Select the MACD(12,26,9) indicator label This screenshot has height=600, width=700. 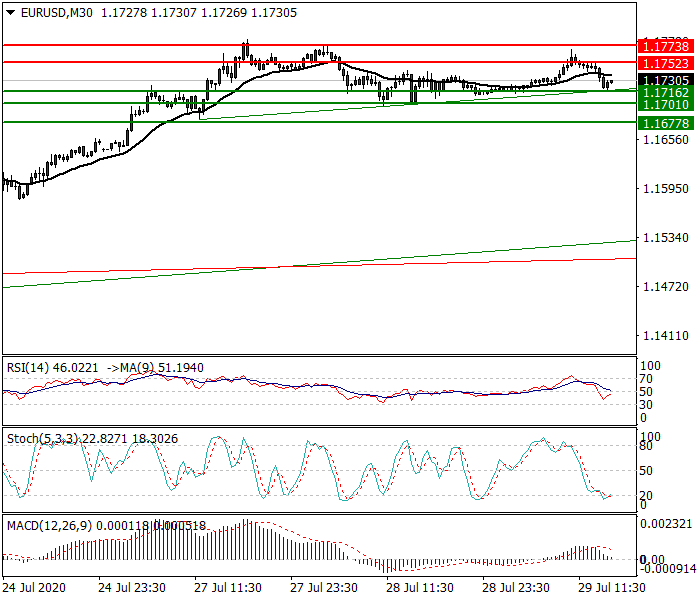(x=49, y=526)
